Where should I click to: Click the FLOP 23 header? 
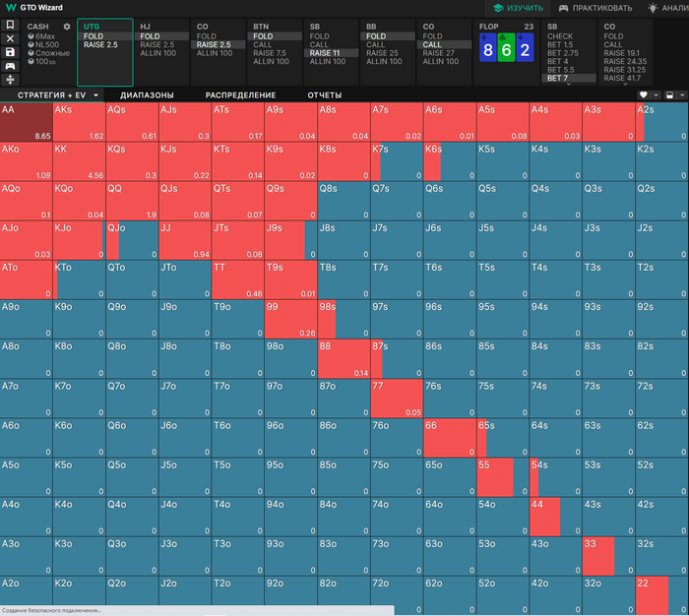click(x=506, y=27)
